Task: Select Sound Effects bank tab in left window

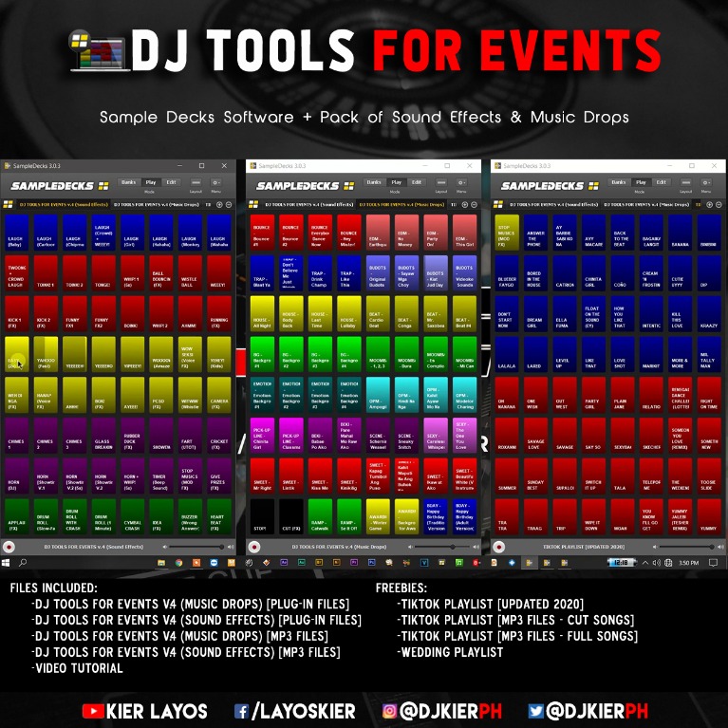Action: [x=64, y=204]
